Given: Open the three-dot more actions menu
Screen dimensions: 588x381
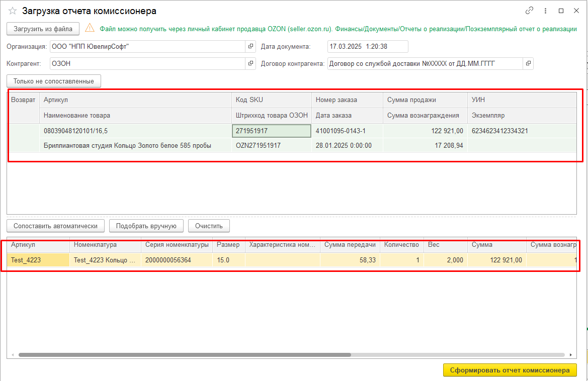Looking at the screenshot, I should pyautogui.click(x=545, y=11).
